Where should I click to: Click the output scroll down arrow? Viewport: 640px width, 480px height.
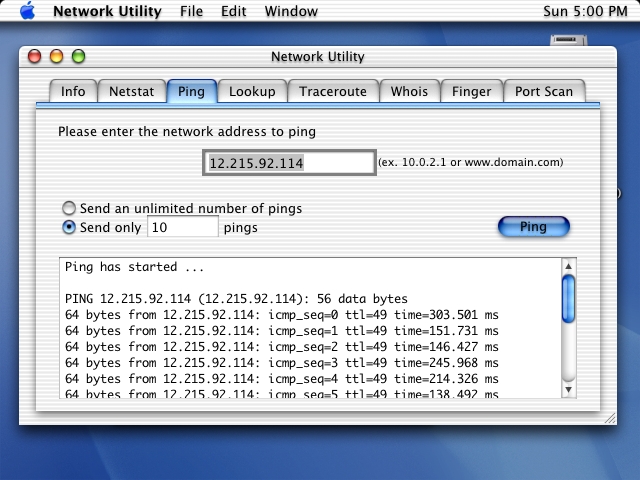point(568,390)
